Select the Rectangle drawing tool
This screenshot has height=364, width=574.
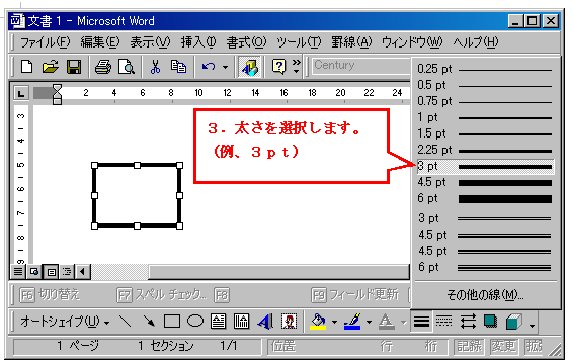click(172, 322)
